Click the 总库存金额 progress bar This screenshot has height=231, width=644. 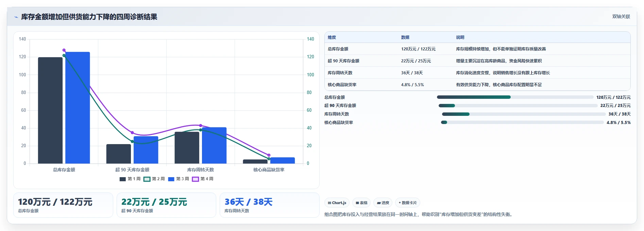tap(515, 97)
